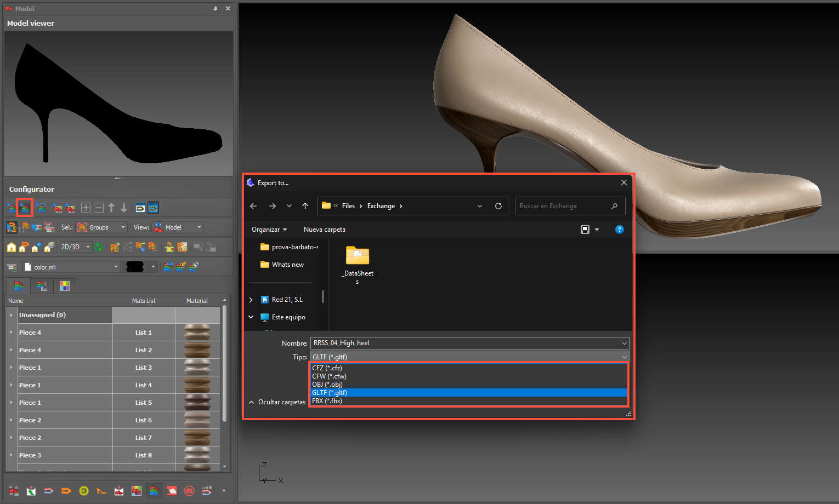This screenshot has width=839, height=504.
Task: Click Ocultar carpetas link
Action: click(x=281, y=402)
